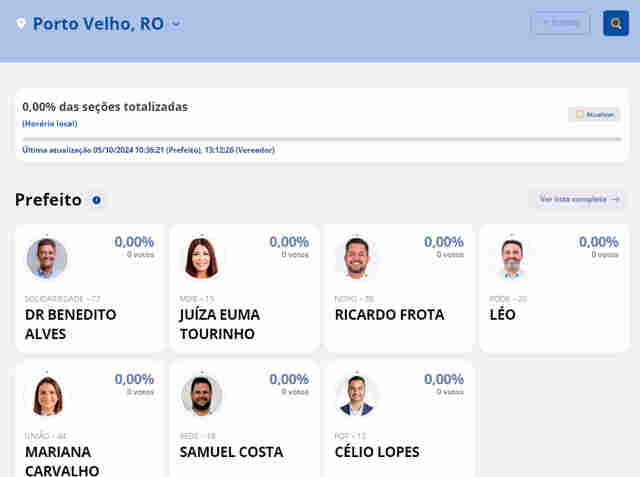640x477 pixels.
Task: Click Célio Lopes's candidate portrait
Action: [x=356, y=395]
